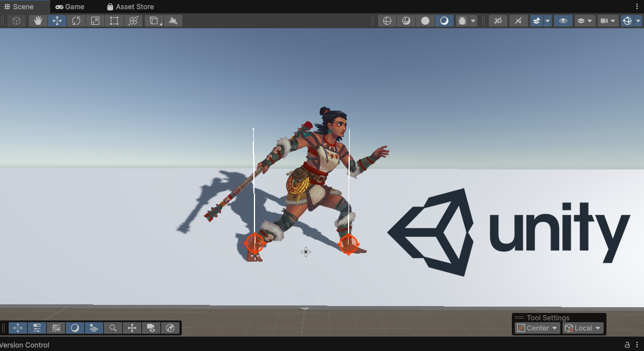Viewport: 644px width, 351px height.
Task: Toggle View Options overlay icon
Action: 93,328
